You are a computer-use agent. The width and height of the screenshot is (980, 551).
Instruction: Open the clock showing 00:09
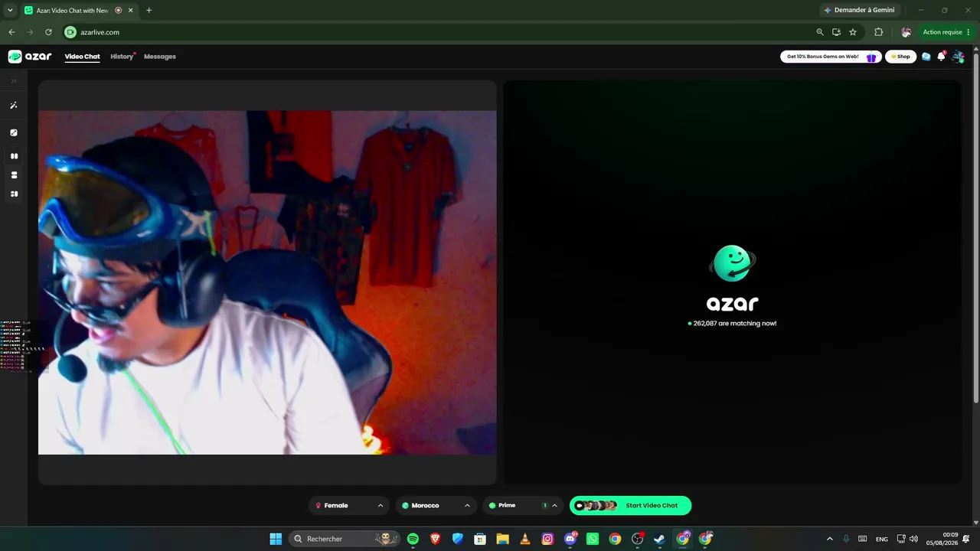tap(942, 539)
